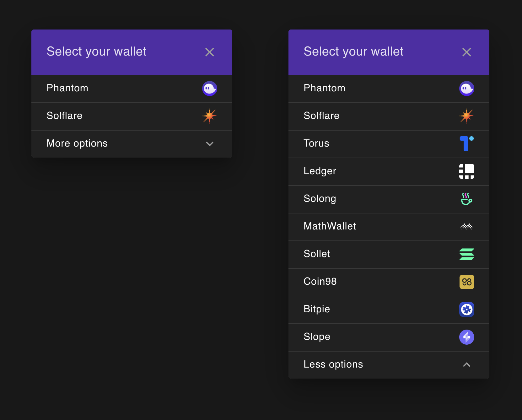Choose the MathWallet option
Image resolution: width=522 pixels, height=420 pixels.
tap(389, 227)
